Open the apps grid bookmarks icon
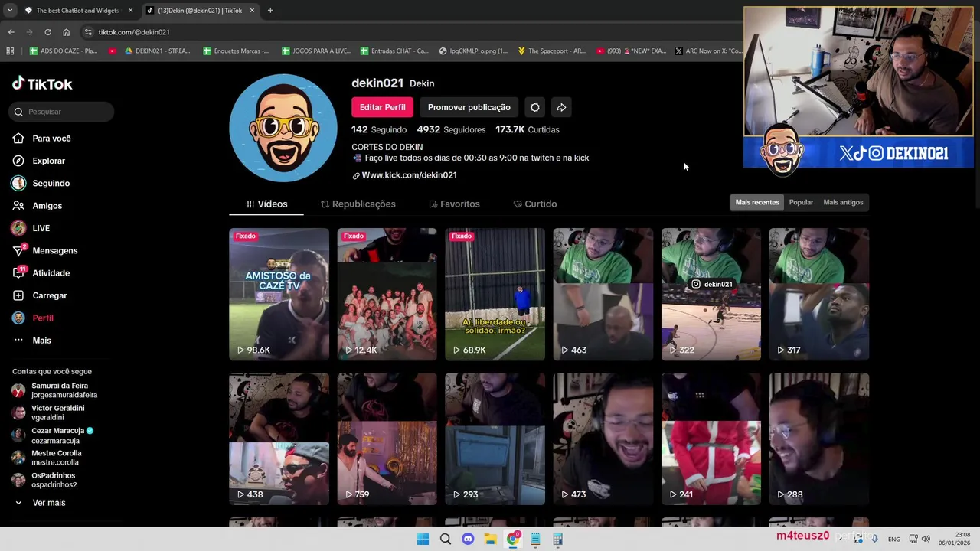The image size is (980, 551). 10,51
